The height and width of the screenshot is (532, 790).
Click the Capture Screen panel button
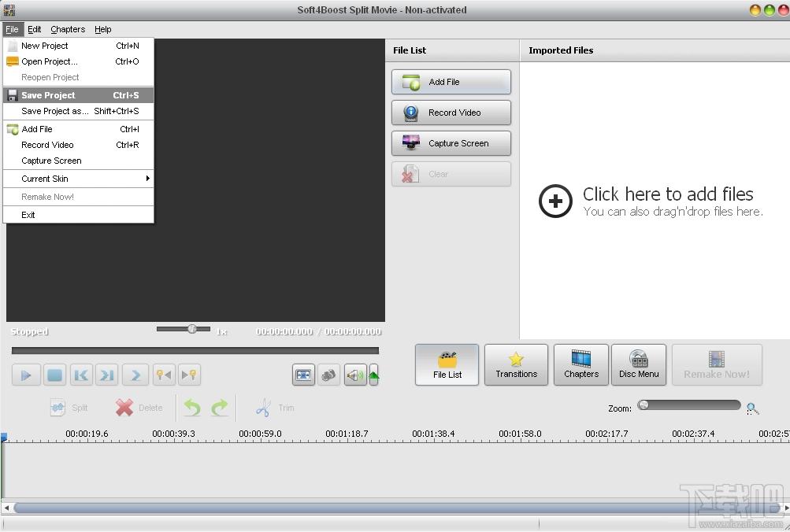coord(451,143)
